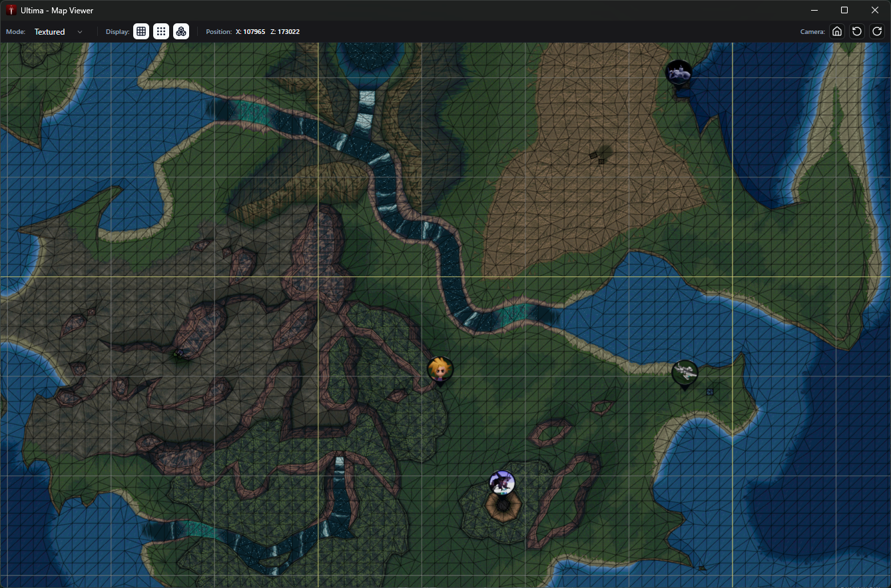Click the Position: label

[x=219, y=32]
